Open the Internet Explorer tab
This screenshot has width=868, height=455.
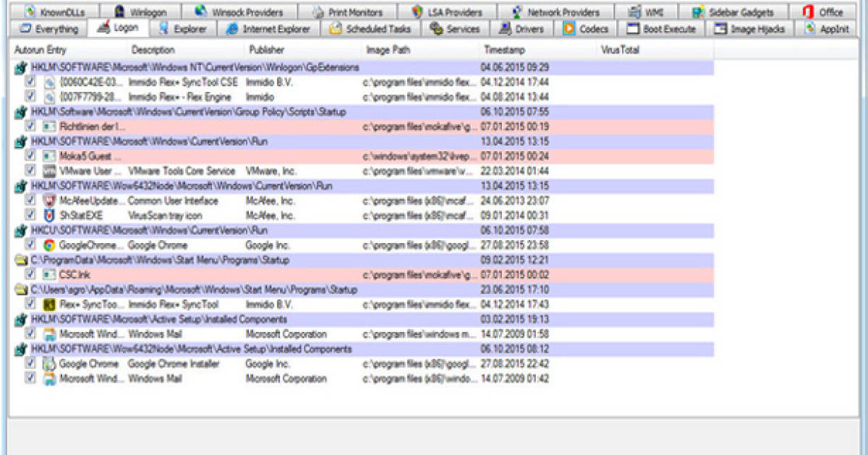click(268, 29)
